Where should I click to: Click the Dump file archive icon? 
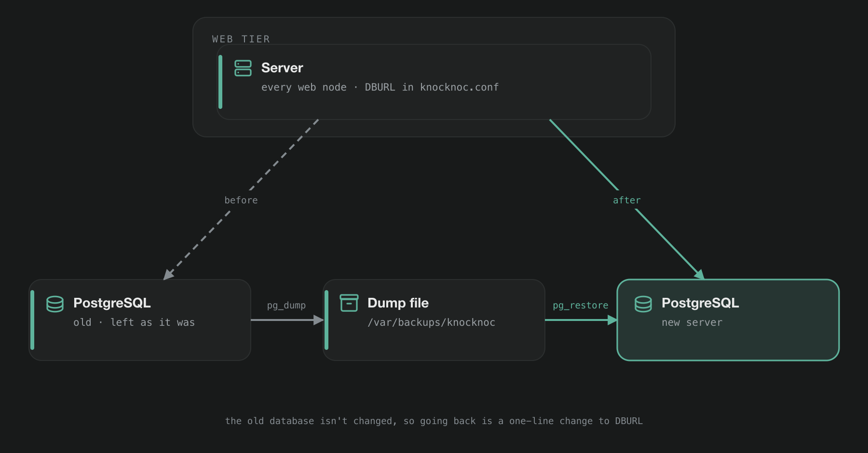(349, 303)
